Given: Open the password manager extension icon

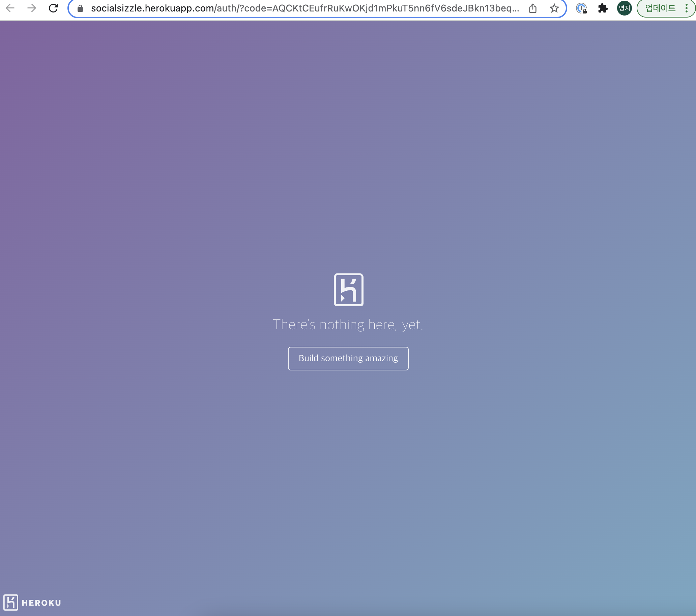Looking at the screenshot, I should coord(581,8).
